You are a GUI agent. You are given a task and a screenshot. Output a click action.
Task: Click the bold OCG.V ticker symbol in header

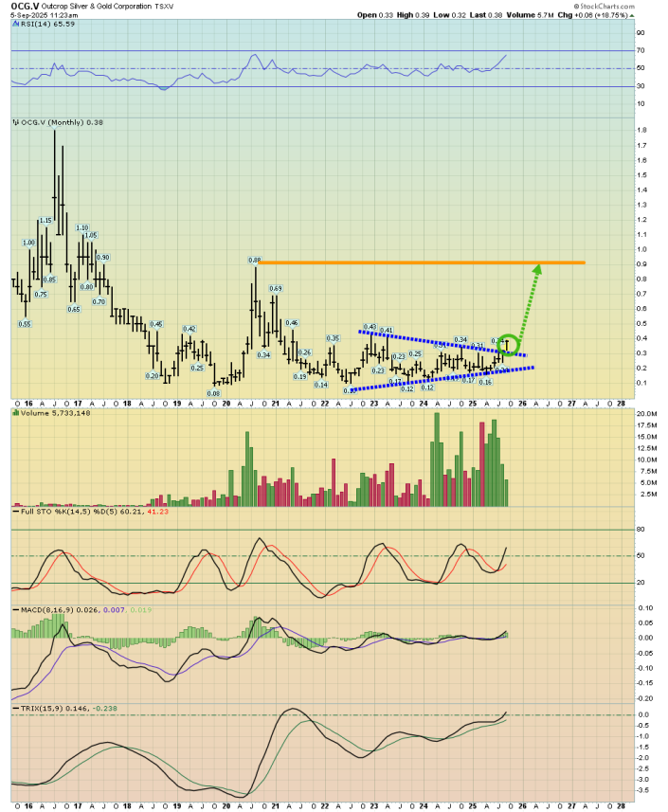tap(25, 7)
